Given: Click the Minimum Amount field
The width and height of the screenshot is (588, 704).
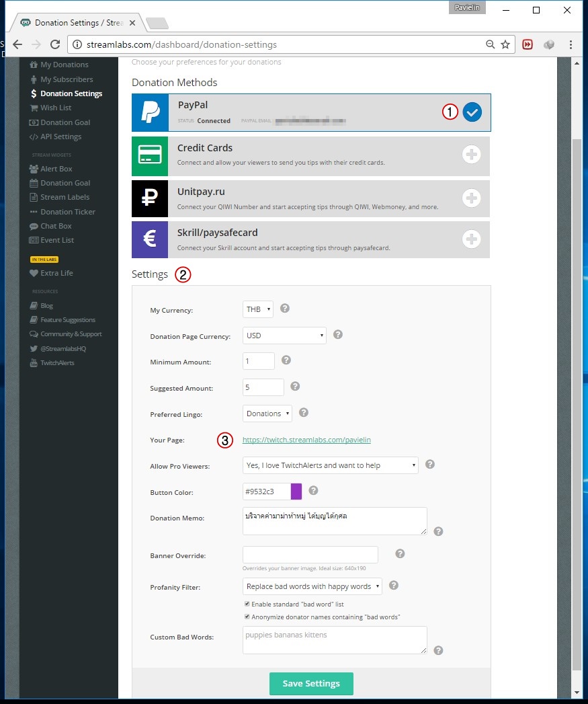Looking at the screenshot, I should click(x=259, y=361).
